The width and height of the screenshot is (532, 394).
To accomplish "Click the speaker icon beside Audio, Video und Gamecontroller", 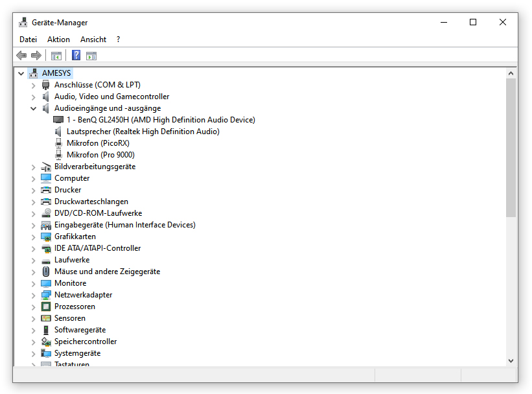I will pos(46,97).
